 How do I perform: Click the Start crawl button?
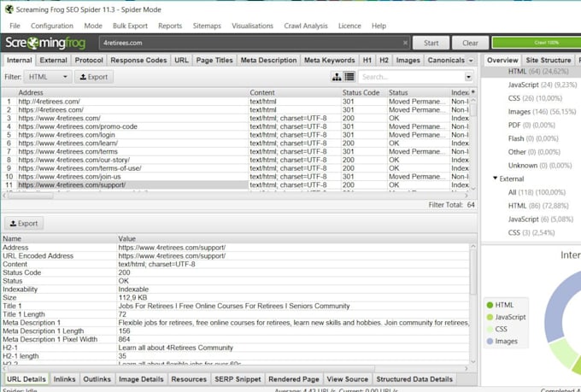(x=431, y=43)
